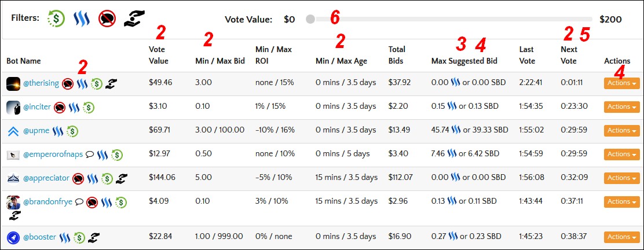Toggle the no-comments filter icon
The height and width of the screenshot is (250, 644).
pos(107,19)
